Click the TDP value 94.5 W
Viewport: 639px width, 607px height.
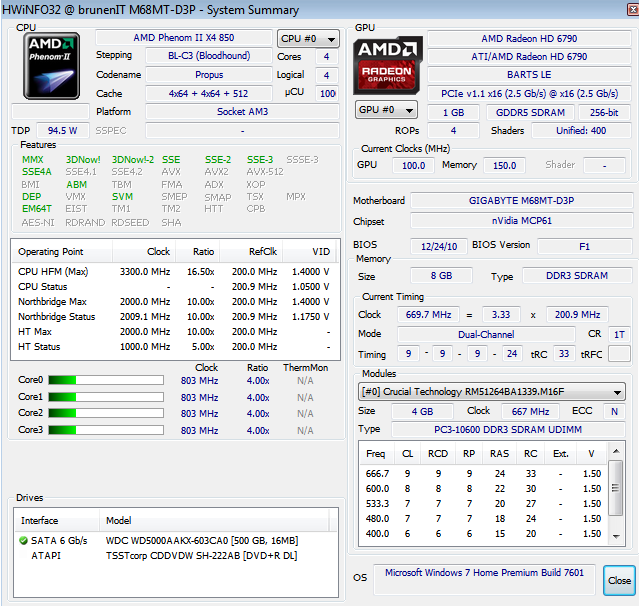click(x=63, y=131)
